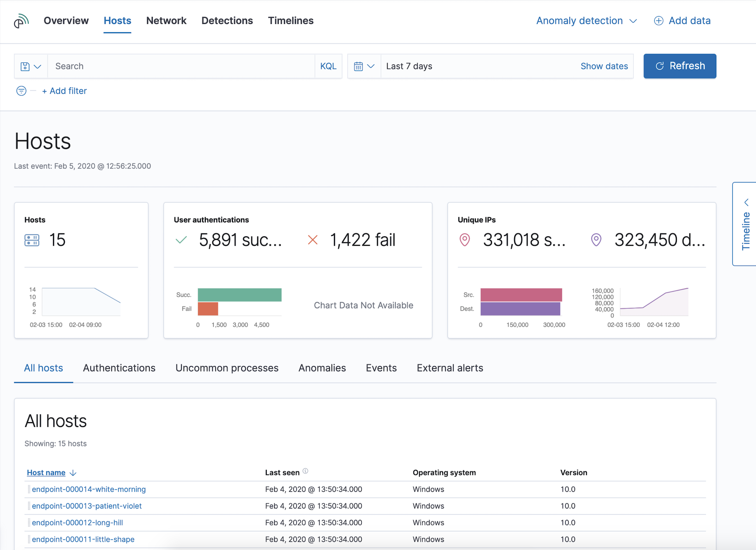
Task: Click Show dates link
Action: [x=604, y=66]
